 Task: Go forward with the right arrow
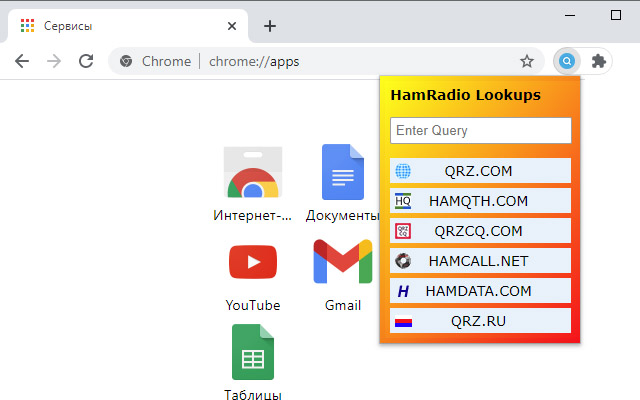click(54, 61)
